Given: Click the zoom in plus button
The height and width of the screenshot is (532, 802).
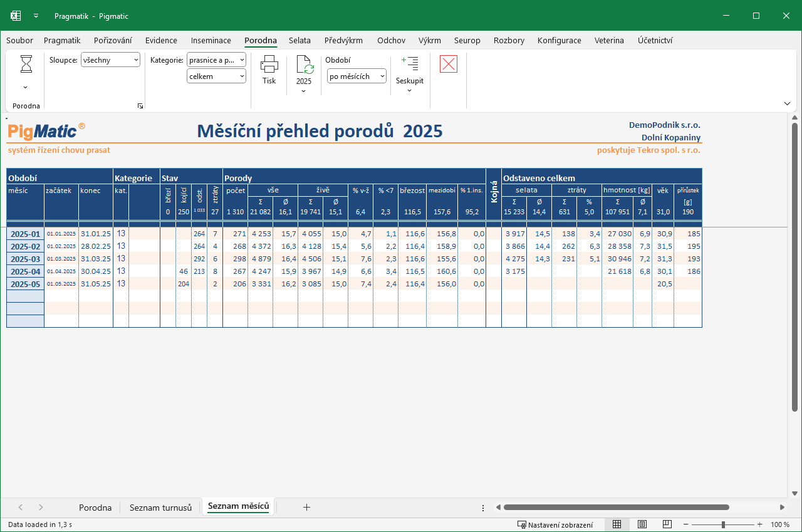Looking at the screenshot, I should tap(760, 524).
